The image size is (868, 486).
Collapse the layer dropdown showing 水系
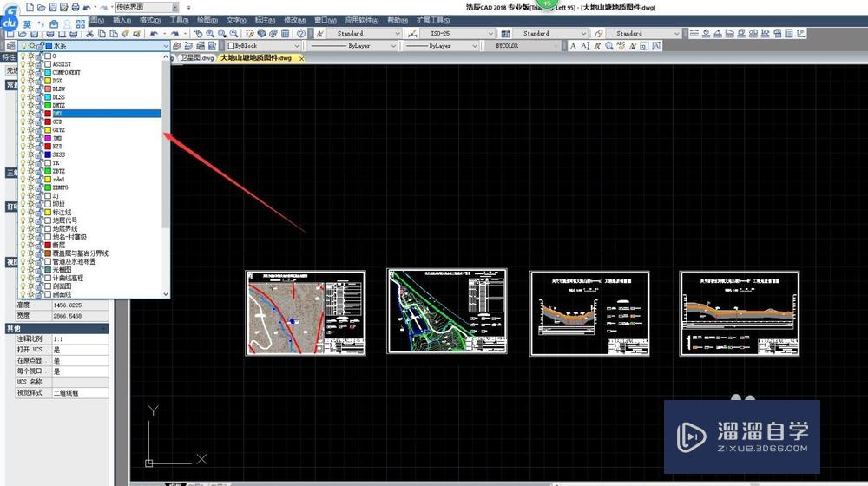pyautogui.click(x=164, y=46)
